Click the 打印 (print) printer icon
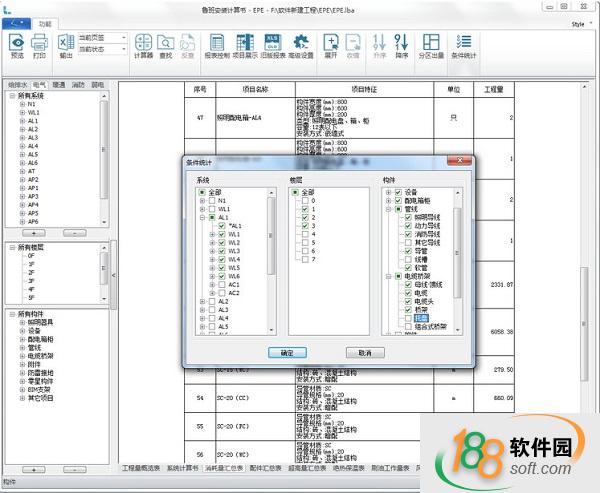 [x=39, y=43]
